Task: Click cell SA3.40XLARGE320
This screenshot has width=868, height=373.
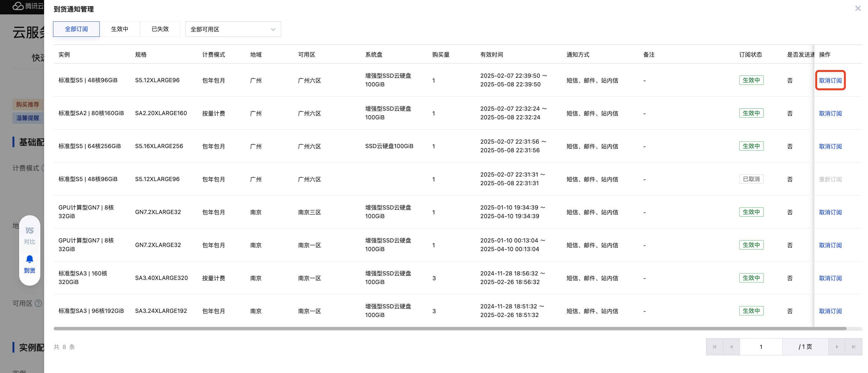Action: [x=161, y=278]
